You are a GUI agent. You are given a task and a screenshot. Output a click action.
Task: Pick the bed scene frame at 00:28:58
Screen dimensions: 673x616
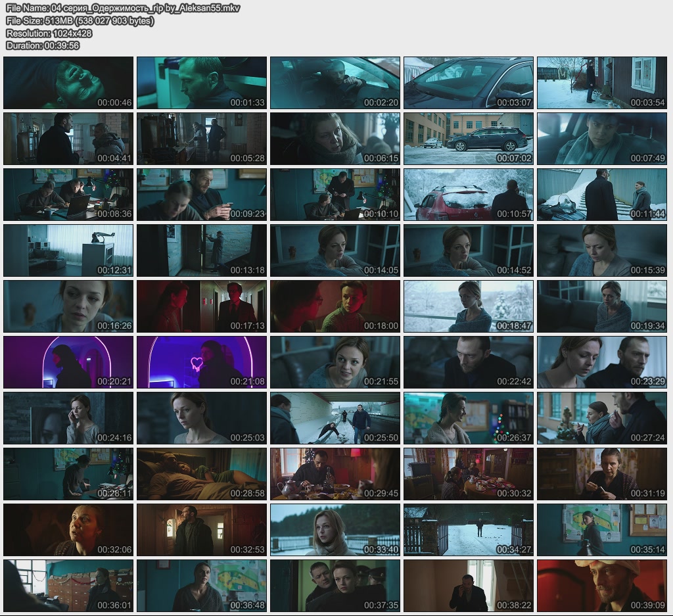point(202,474)
